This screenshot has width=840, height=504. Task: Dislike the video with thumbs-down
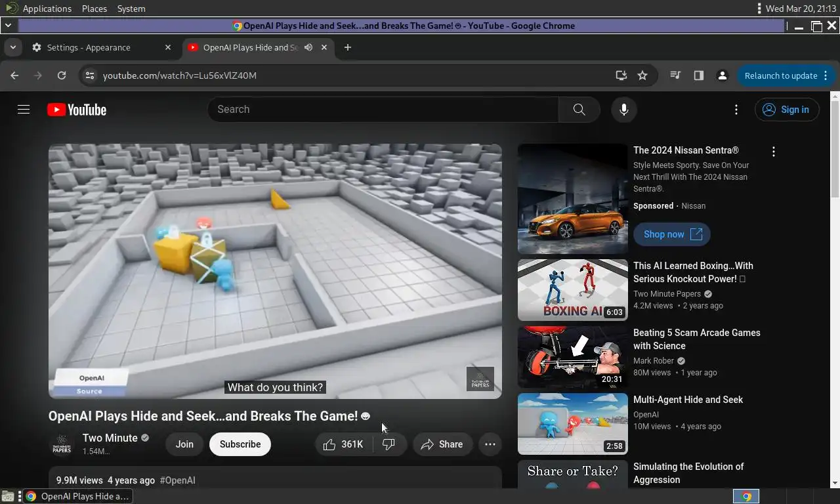pyautogui.click(x=389, y=444)
